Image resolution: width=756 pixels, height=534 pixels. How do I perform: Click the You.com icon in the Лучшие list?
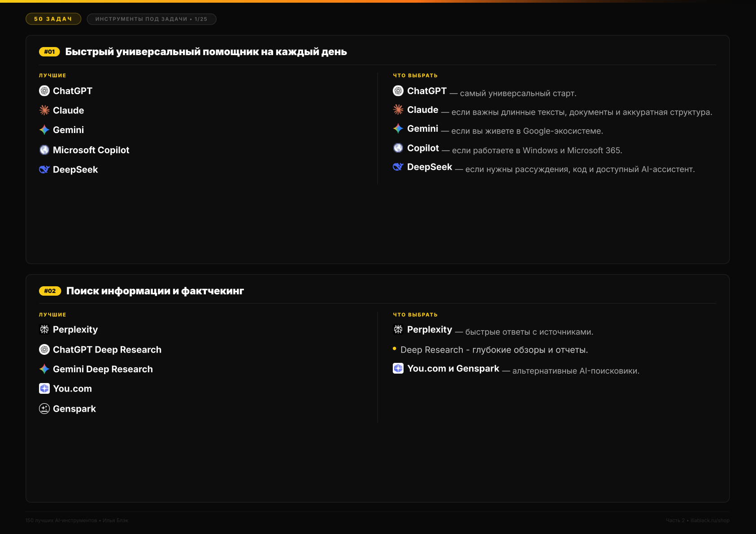44,388
